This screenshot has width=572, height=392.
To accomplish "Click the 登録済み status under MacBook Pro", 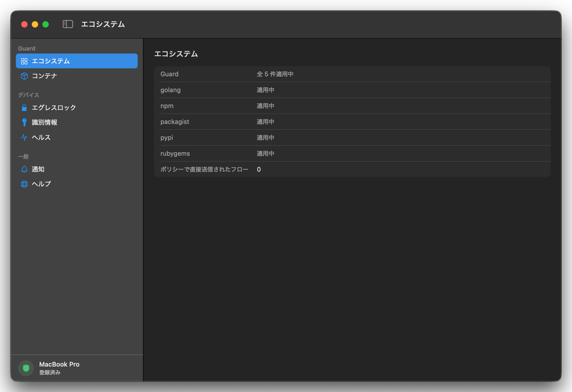I will 50,372.
